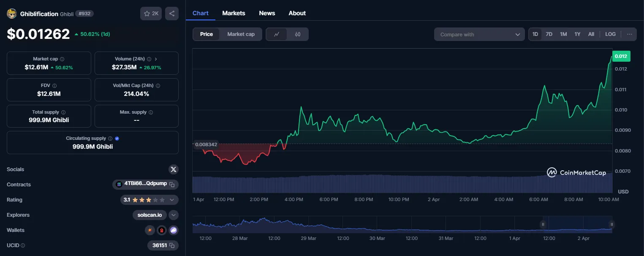Click the UCID info icon
Viewport: 644px width, 256px height.
click(x=23, y=245)
